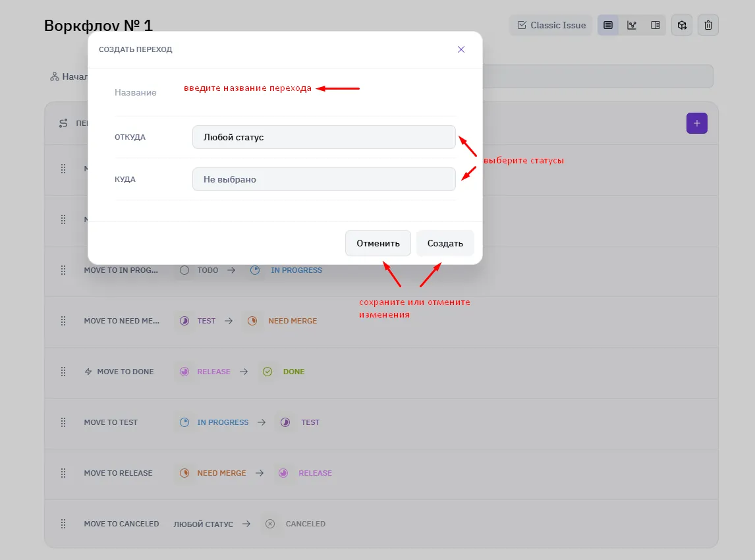Click the NEED MERGE label in MOVE TO NEED ME... row
This screenshot has height=560, width=755.
point(293,321)
